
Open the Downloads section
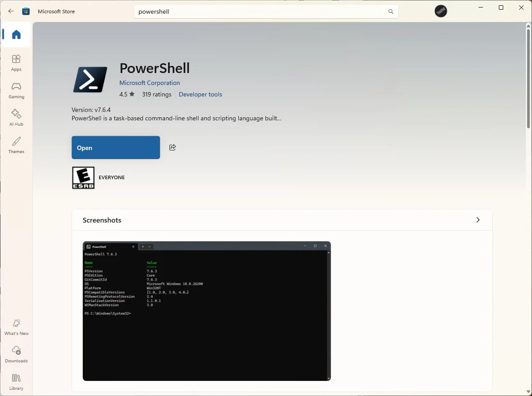(16, 354)
